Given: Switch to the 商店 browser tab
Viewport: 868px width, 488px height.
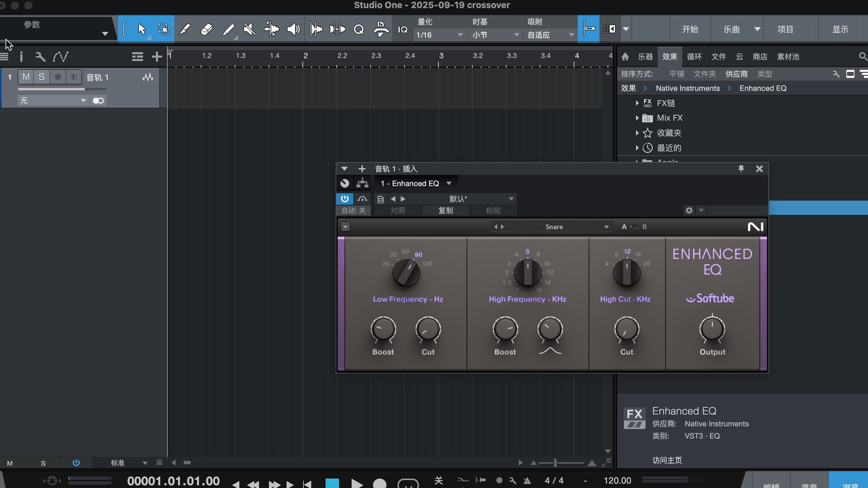Looking at the screenshot, I should point(760,56).
